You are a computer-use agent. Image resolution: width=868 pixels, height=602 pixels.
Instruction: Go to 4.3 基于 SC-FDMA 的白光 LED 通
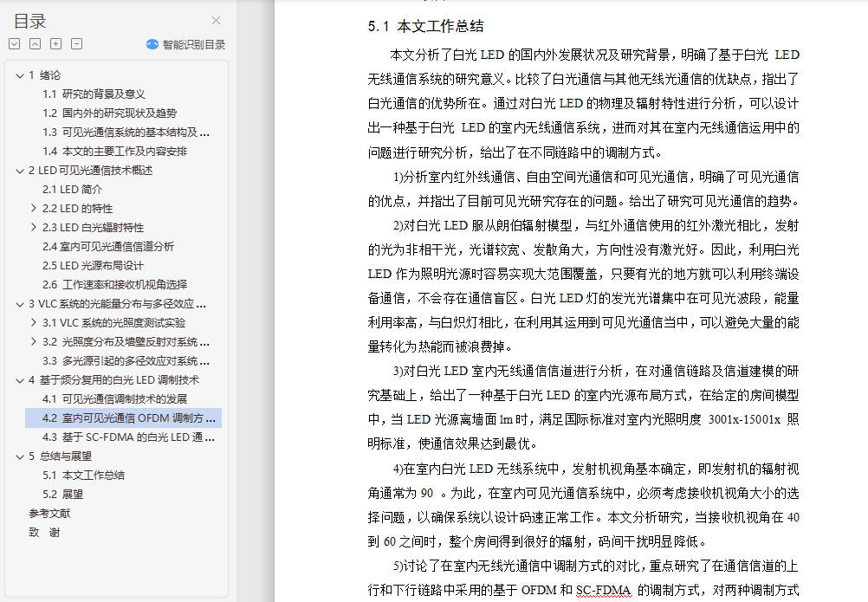(128, 437)
